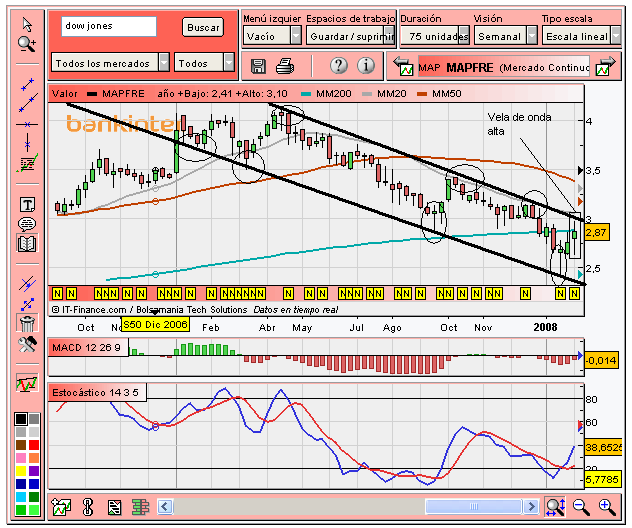Click the 'Buscar' button
Screen dimensions: 632x528
pos(203,27)
